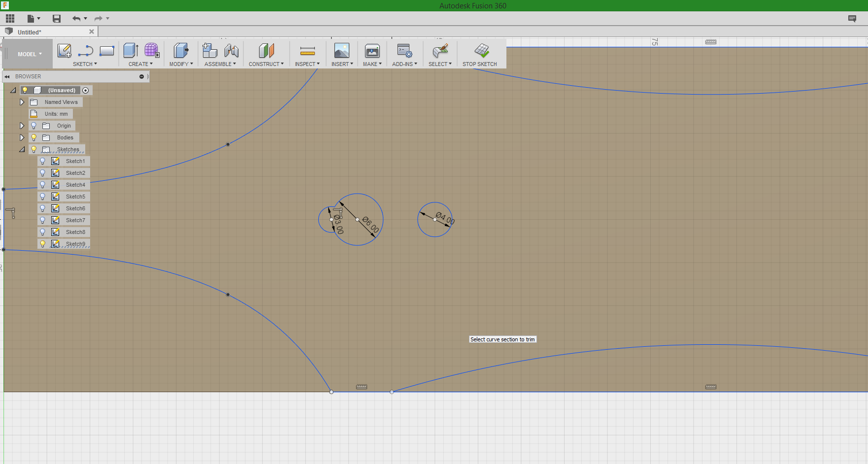Click the Sketch1 sketch icon

pyautogui.click(x=56, y=161)
